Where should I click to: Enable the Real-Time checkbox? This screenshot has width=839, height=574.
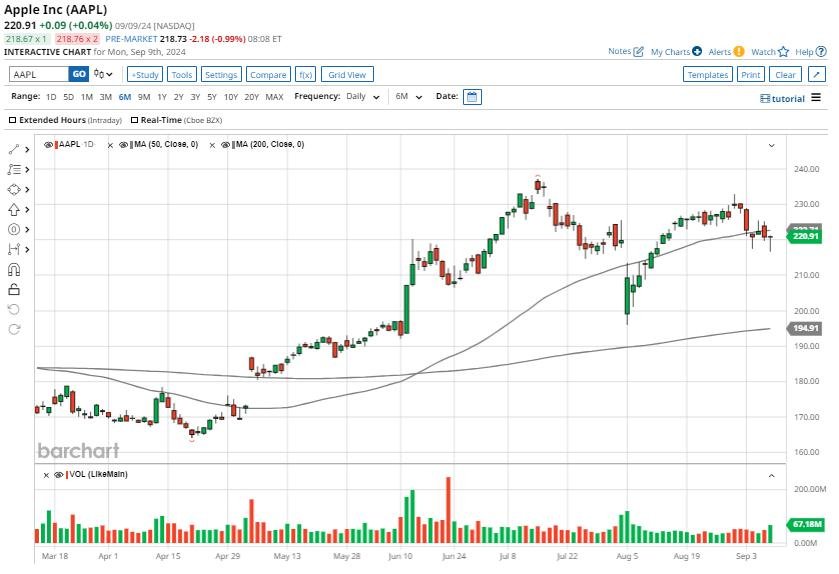point(133,120)
